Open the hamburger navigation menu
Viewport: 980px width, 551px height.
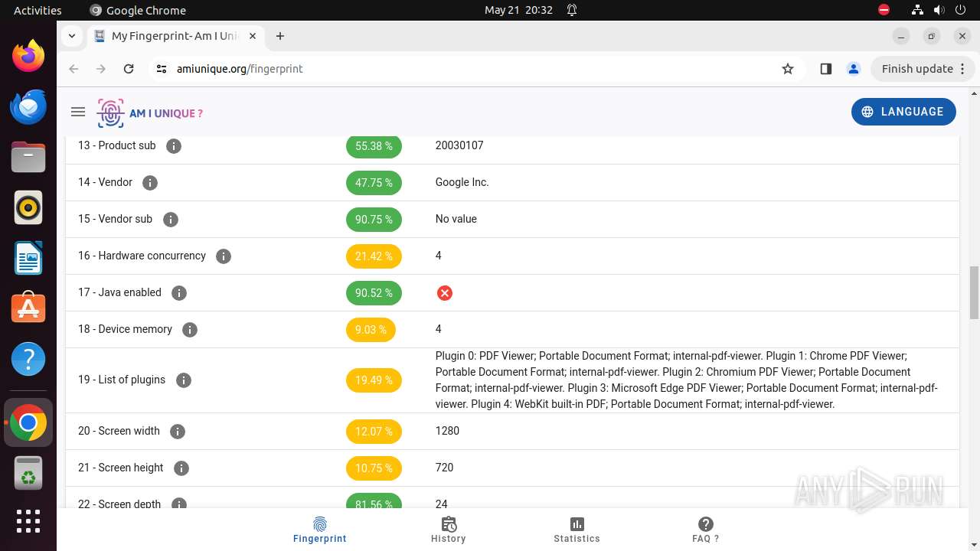click(77, 112)
